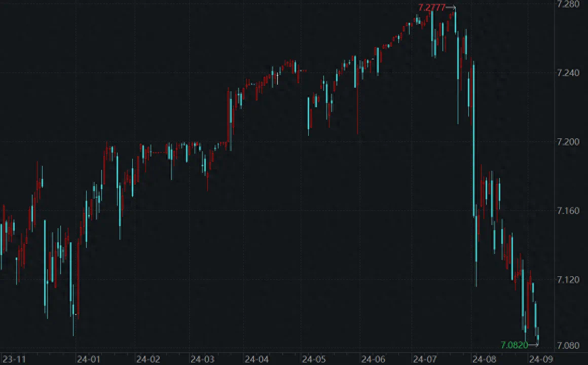Pick the 24-04 date label
Viewport: 588px width, 365px height.
(256, 359)
